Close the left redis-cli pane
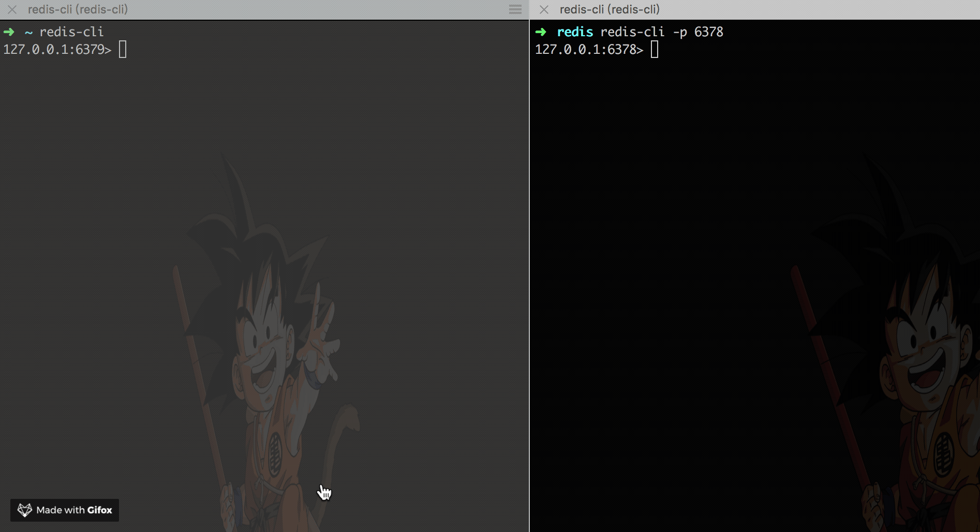Viewport: 980px width, 532px height. click(x=12, y=10)
